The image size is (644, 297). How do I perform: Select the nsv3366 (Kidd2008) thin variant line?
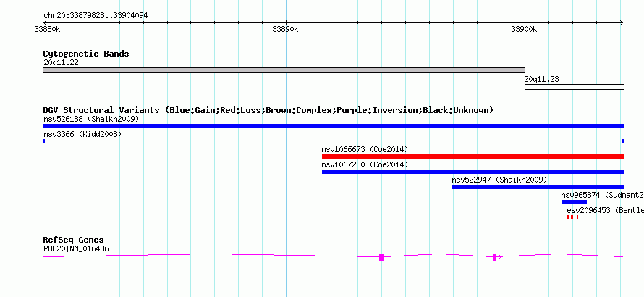click(x=333, y=141)
